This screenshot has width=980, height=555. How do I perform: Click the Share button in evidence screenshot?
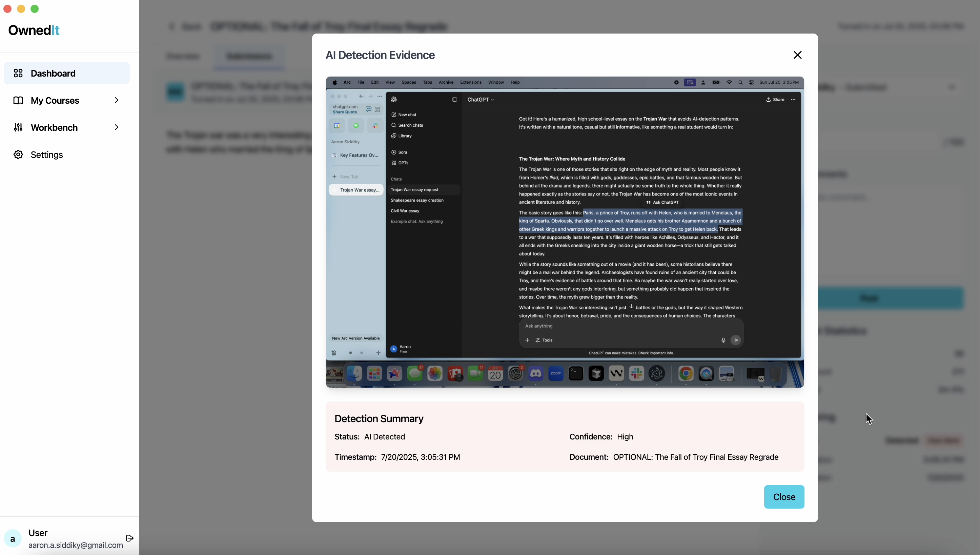pyautogui.click(x=775, y=100)
